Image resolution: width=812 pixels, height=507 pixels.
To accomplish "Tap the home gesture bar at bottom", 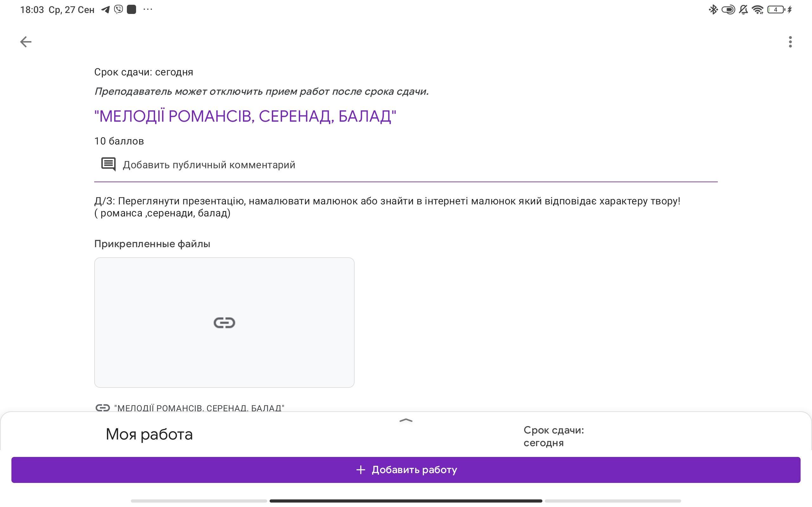I will [406, 501].
